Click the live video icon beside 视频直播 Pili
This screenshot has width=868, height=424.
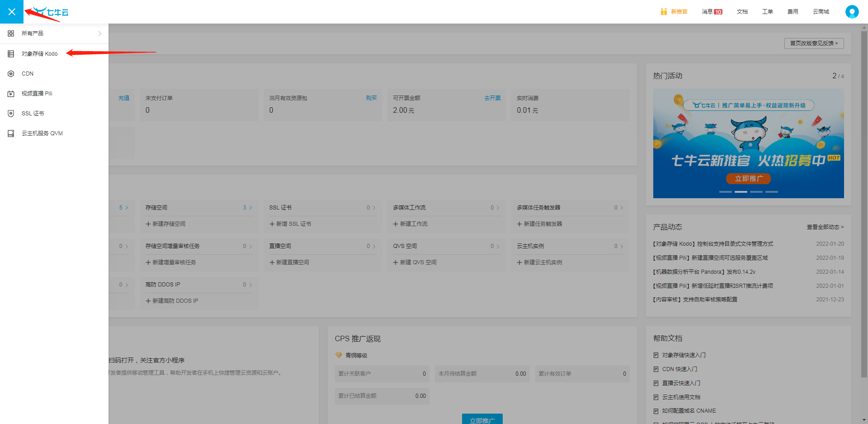click(11, 94)
